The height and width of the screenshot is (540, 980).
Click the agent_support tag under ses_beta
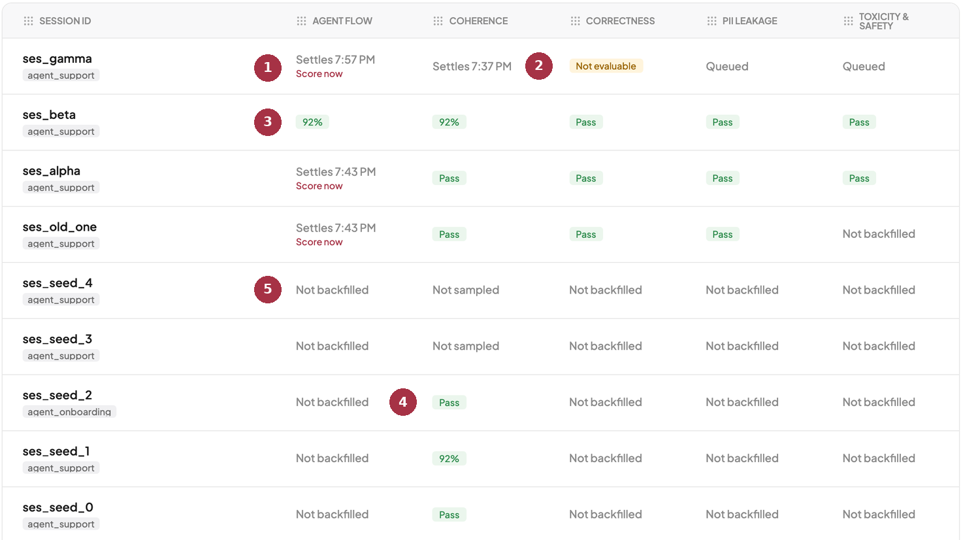point(61,131)
